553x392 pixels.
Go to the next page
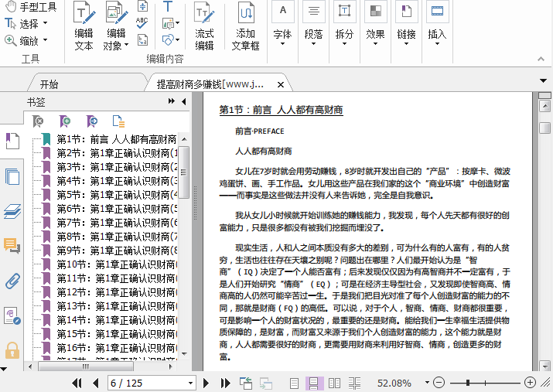[207, 383]
